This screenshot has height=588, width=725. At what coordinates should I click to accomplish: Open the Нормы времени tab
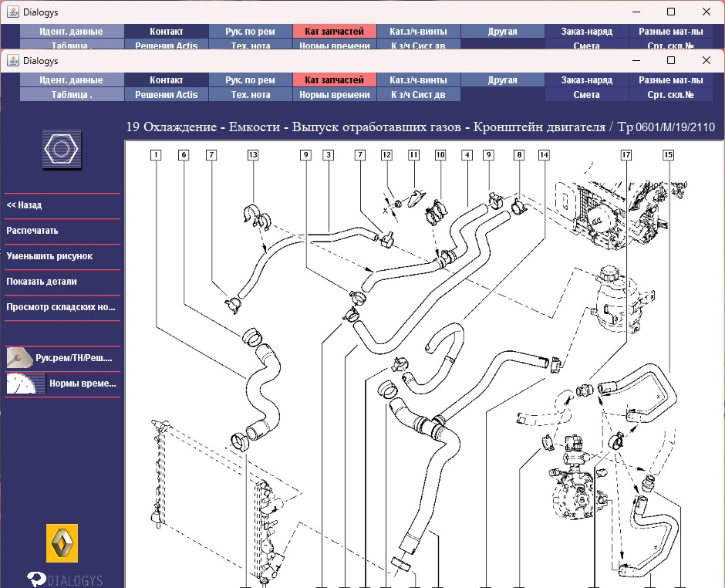pyautogui.click(x=334, y=95)
